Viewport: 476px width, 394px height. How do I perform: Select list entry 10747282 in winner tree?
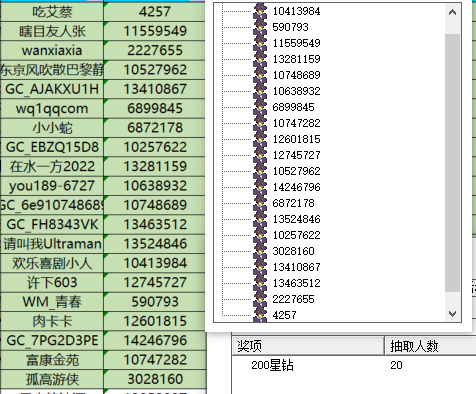[296, 123]
